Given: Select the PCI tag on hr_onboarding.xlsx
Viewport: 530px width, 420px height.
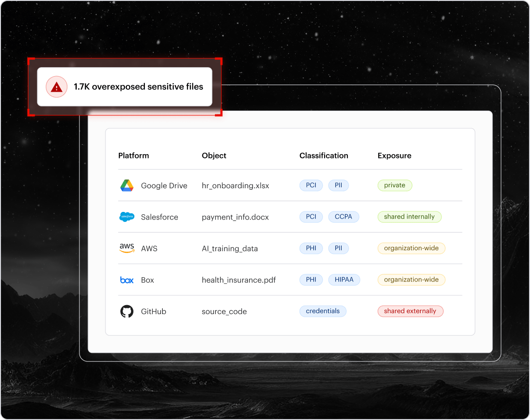Looking at the screenshot, I should (x=311, y=185).
